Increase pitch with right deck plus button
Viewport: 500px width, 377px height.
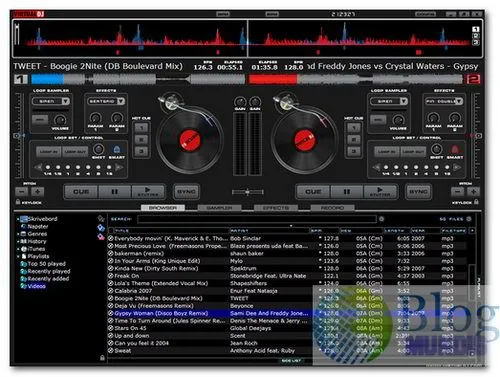coord(473,192)
